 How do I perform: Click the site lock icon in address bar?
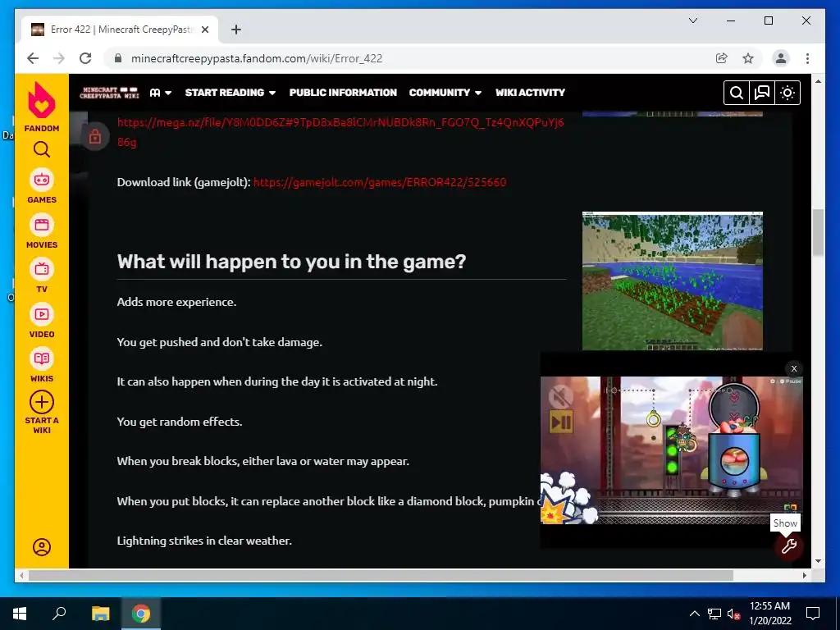[x=118, y=58]
